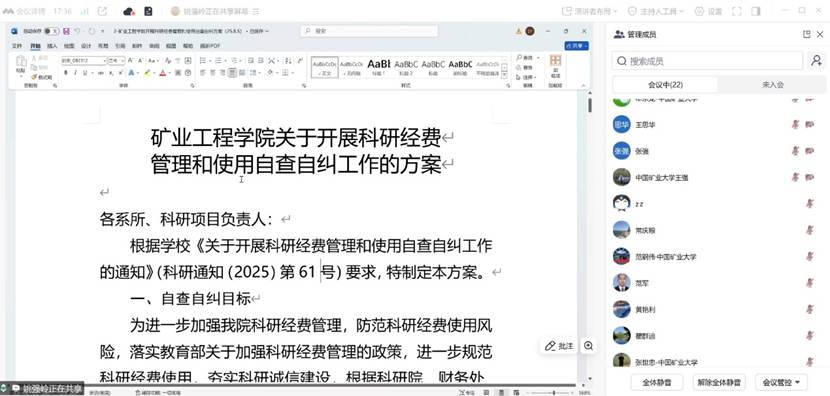Open the 插入 ribbon tab

click(x=52, y=46)
